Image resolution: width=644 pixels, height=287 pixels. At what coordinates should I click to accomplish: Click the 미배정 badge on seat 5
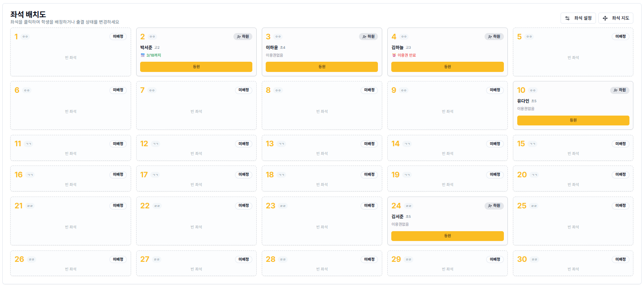(620, 37)
